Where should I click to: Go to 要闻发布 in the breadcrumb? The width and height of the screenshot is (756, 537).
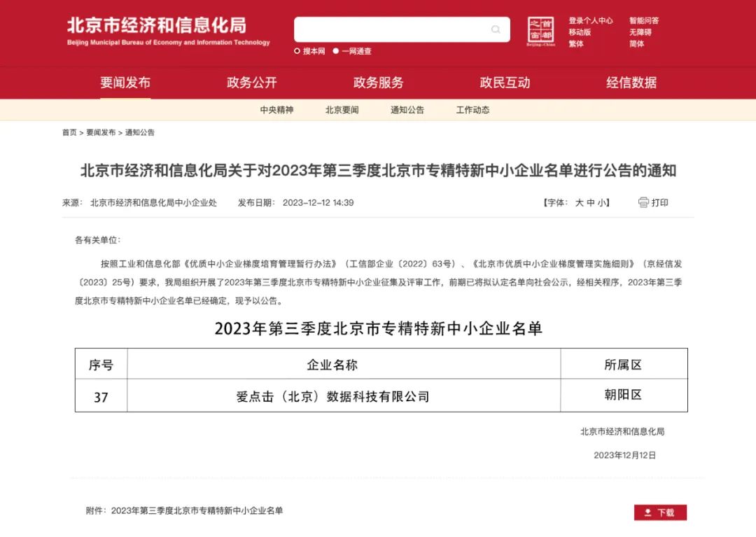(x=101, y=132)
